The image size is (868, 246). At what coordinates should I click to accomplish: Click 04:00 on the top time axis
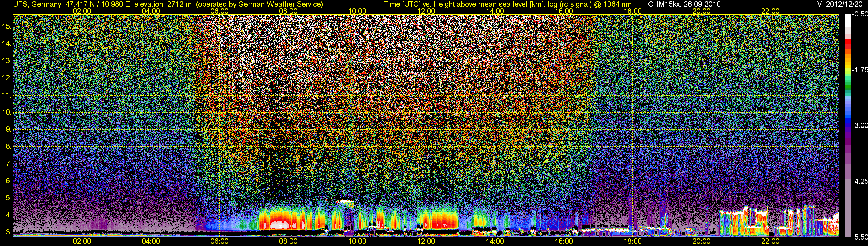pyautogui.click(x=151, y=11)
